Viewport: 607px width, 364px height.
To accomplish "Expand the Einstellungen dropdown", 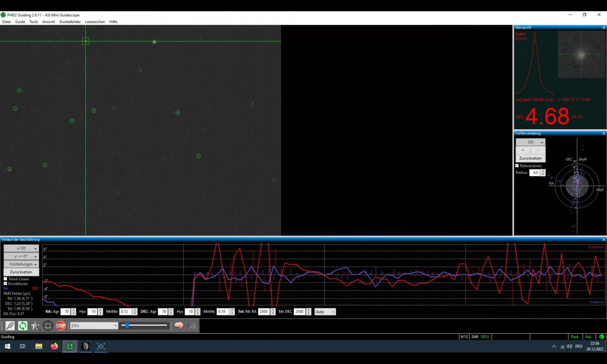I will coord(21,264).
